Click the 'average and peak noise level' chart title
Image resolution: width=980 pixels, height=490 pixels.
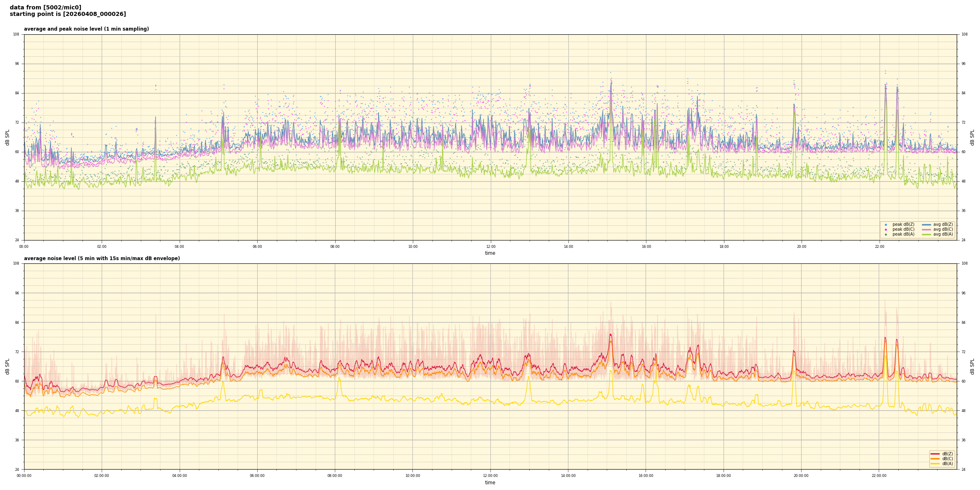click(x=86, y=29)
